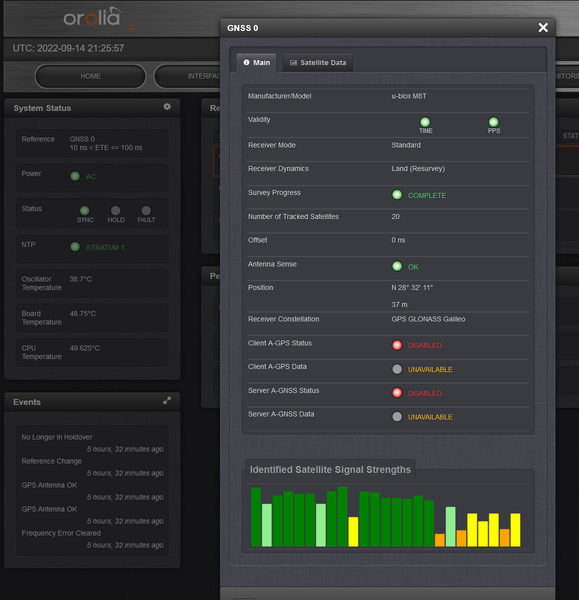Click the SYNC status indicator
Viewport: 579px width, 600px height.
(x=85, y=210)
